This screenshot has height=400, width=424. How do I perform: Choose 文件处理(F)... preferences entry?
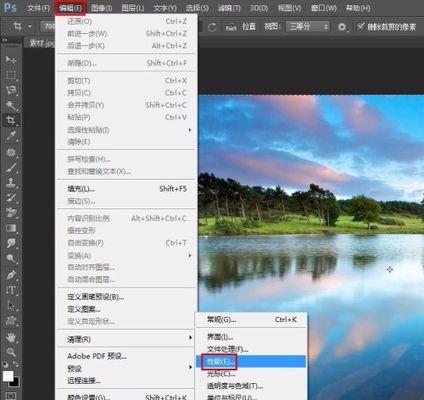tap(251, 349)
